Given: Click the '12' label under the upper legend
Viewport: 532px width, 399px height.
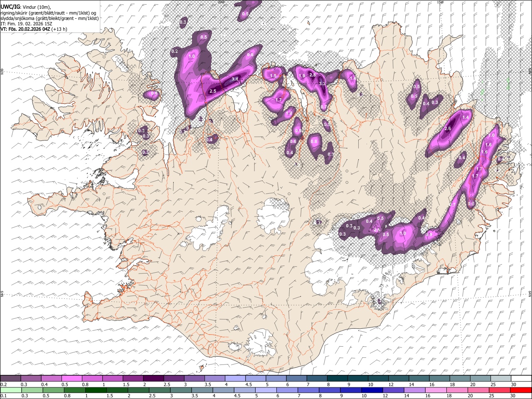Looking at the screenshot, I should click(391, 384).
